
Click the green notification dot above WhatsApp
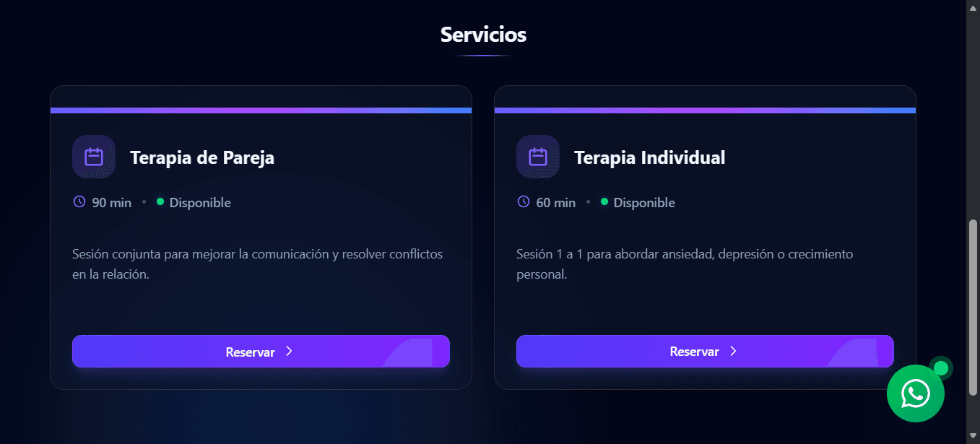(x=940, y=368)
